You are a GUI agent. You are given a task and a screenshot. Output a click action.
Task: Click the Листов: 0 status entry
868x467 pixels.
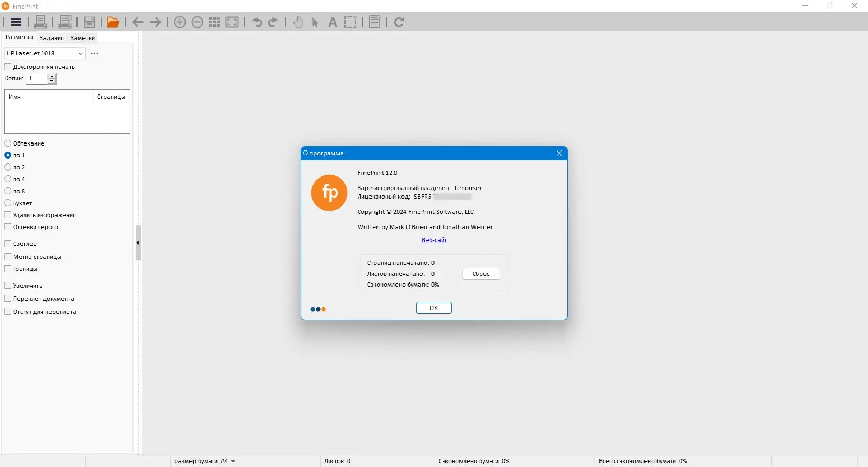337,461
